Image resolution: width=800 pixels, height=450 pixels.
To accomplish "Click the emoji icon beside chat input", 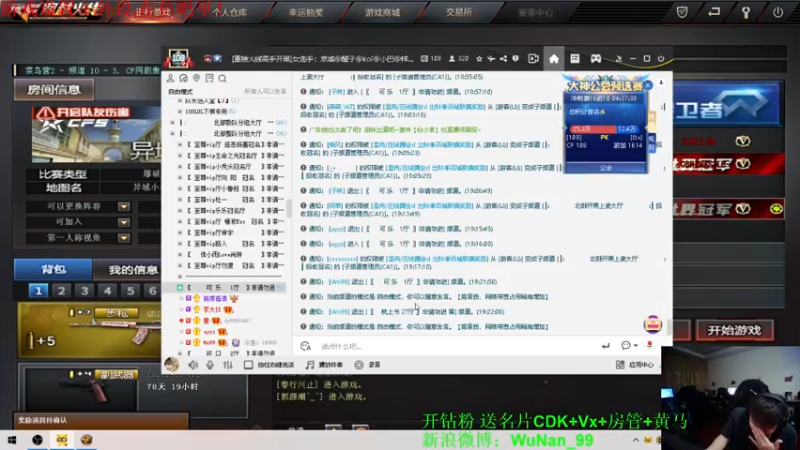I will pyautogui.click(x=306, y=346).
